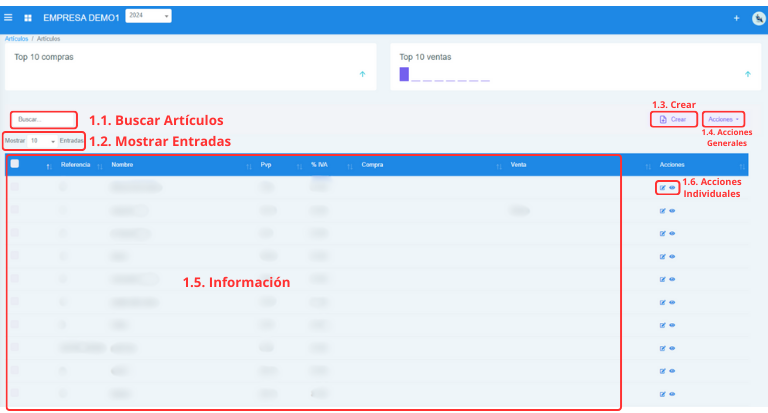Collapse the Top 10 compras card arrow
Screen dimensions: 768x413
click(362, 74)
